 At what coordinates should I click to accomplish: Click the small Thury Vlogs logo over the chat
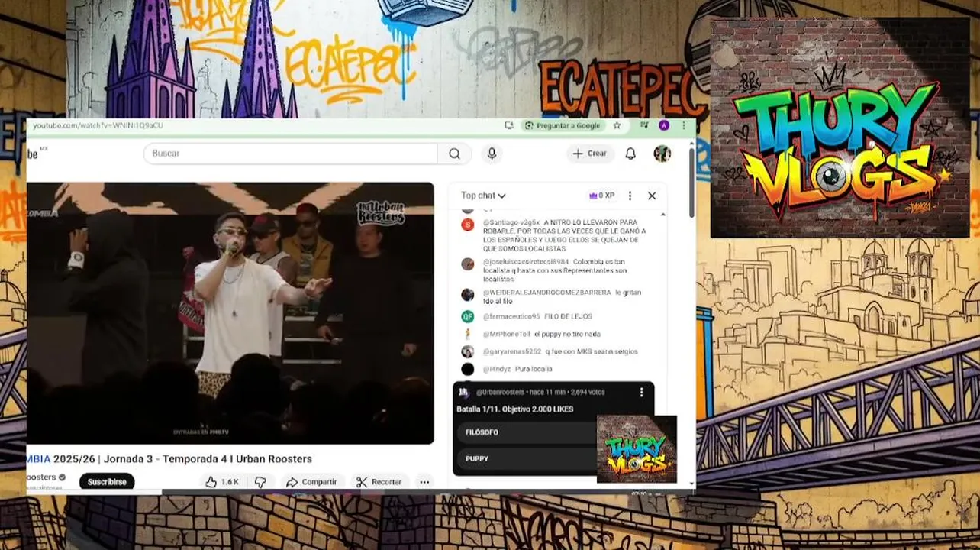point(637,449)
